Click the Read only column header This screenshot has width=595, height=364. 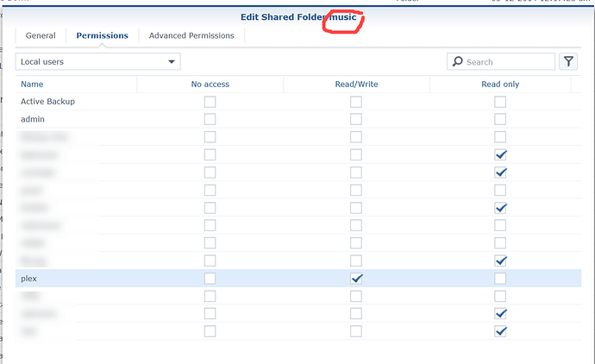tap(500, 85)
